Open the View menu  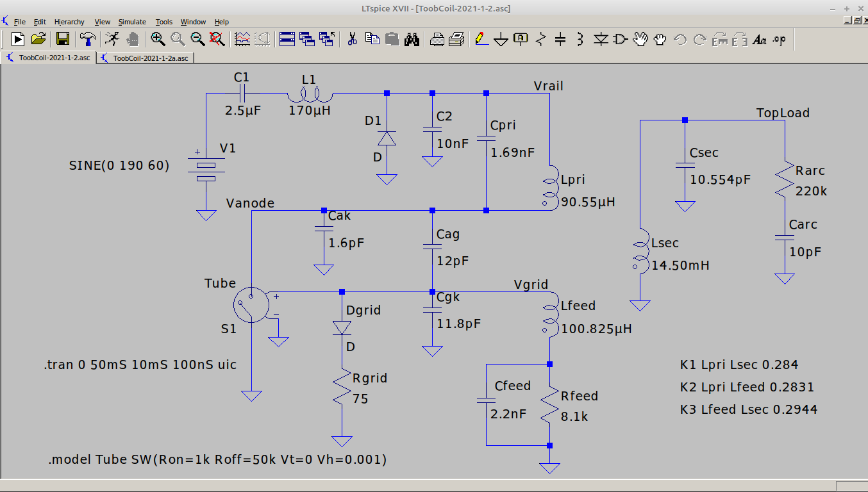103,22
